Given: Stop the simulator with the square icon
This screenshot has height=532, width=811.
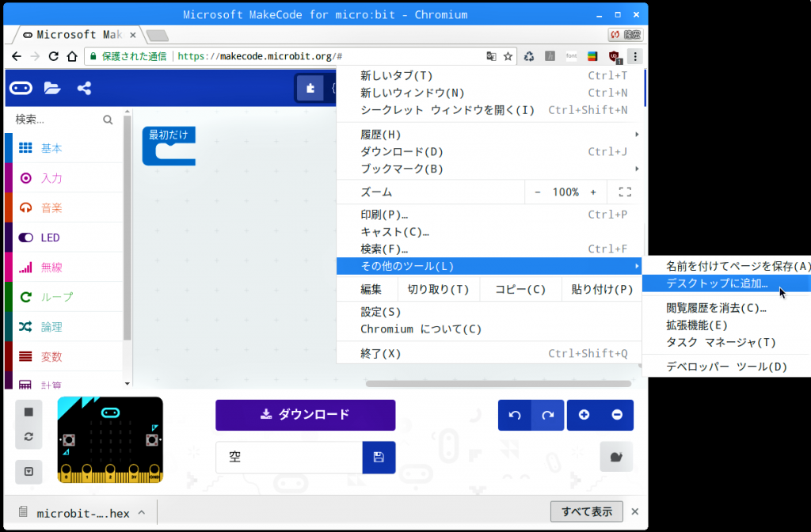Looking at the screenshot, I should (x=29, y=412).
